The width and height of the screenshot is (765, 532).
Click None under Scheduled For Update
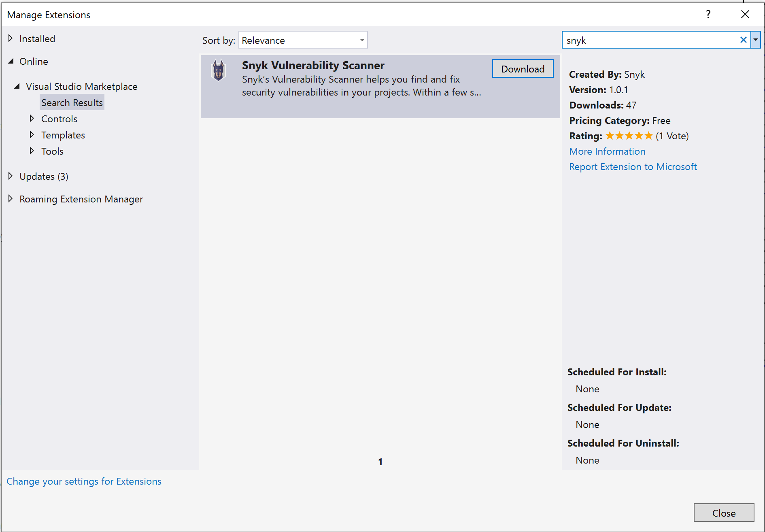[x=587, y=425]
